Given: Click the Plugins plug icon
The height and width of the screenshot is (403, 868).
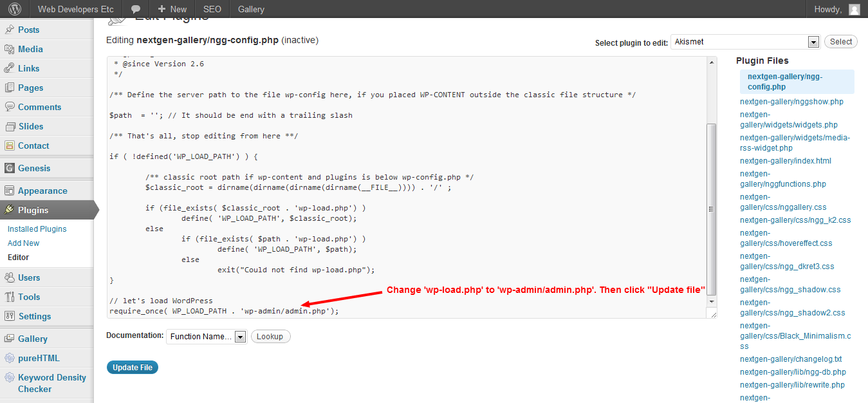Looking at the screenshot, I should coord(10,210).
